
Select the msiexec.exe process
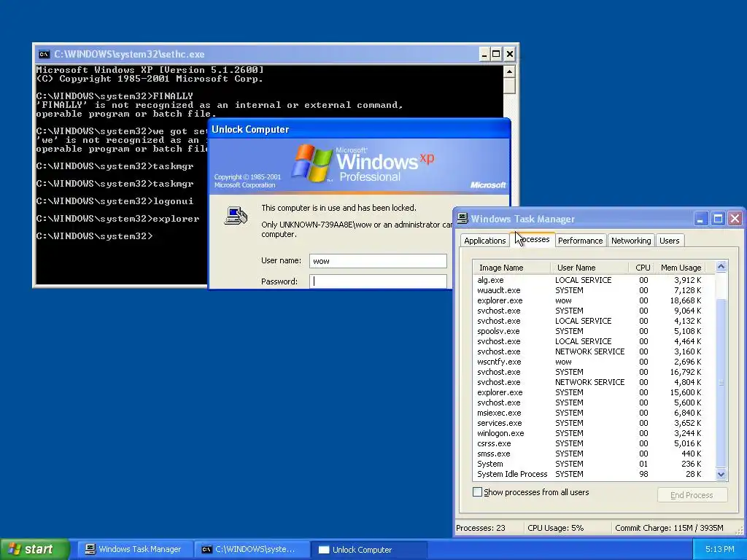pyautogui.click(x=593, y=413)
